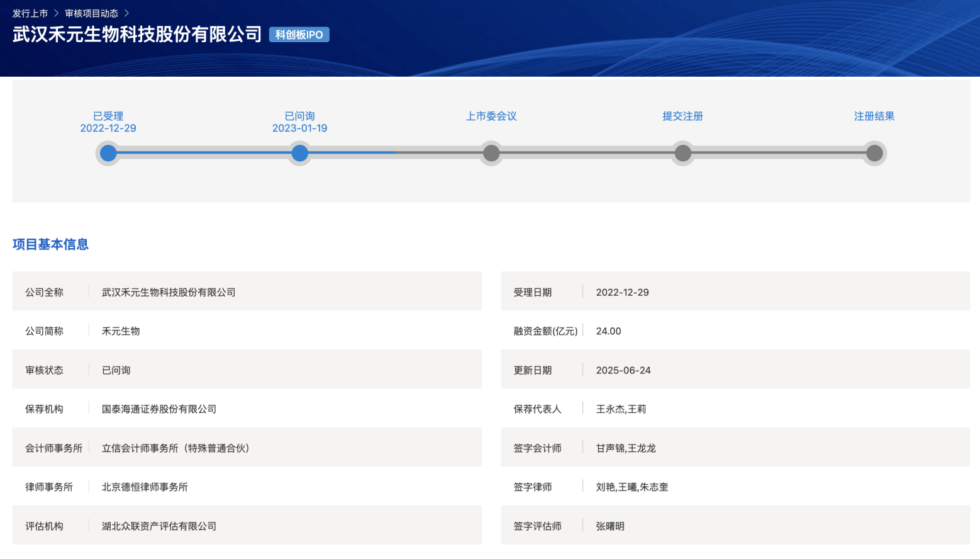Screen dimensions: 980x559
Task: Click the 融资金额 value 24.00
Action: [608, 331]
